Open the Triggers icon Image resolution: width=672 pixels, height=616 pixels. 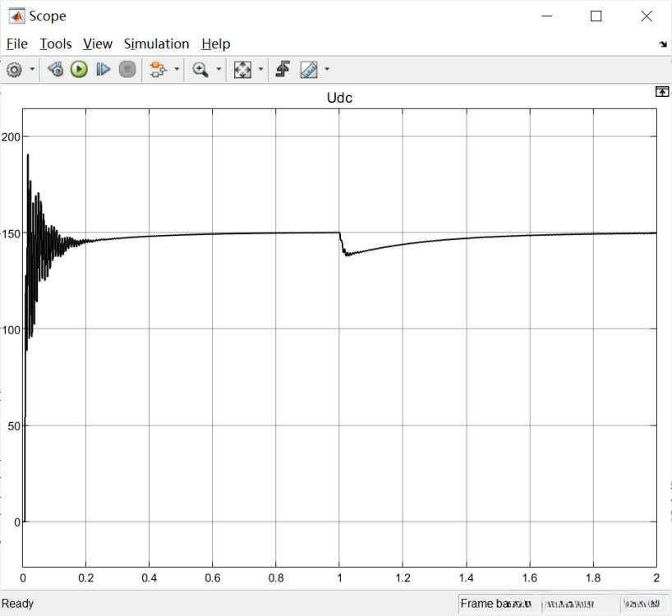(283, 69)
